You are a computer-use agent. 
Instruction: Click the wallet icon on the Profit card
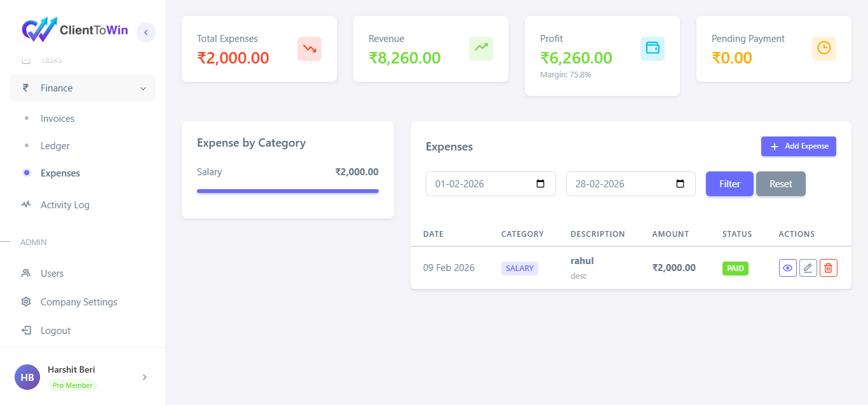(x=652, y=48)
